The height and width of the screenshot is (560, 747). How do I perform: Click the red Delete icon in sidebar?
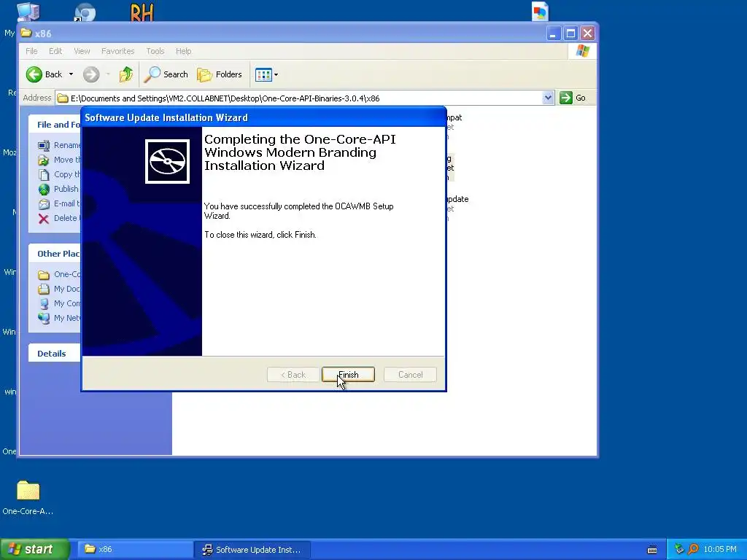pyautogui.click(x=44, y=219)
